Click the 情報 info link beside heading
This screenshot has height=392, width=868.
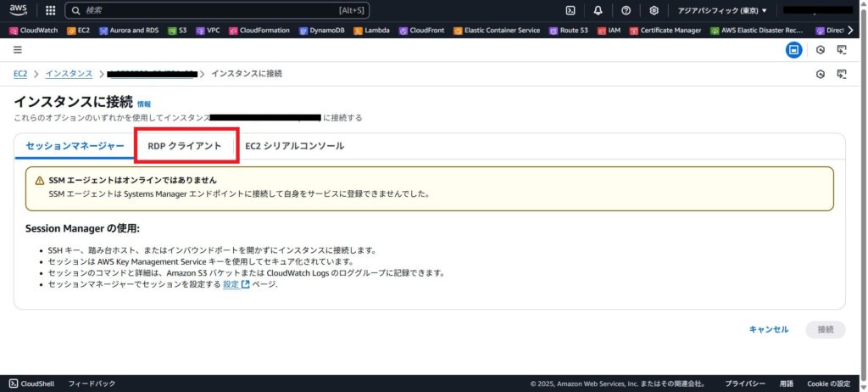coord(144,104)
